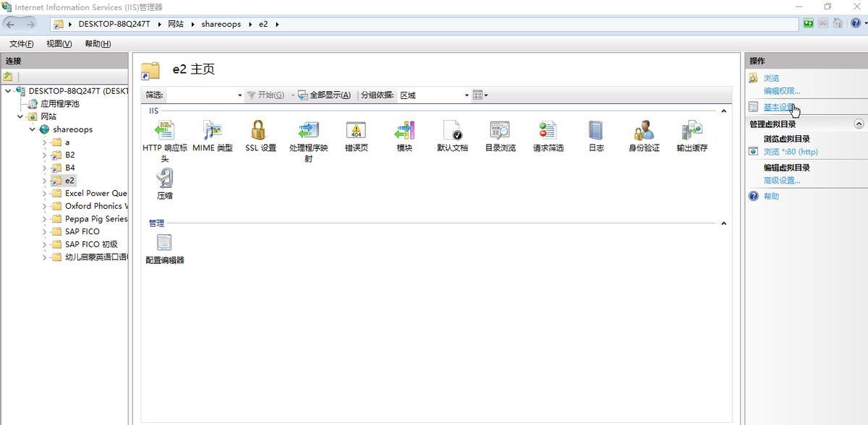Click the 编辑权限... link
Viewport: 868px width, 425px height.
(782, 91)
